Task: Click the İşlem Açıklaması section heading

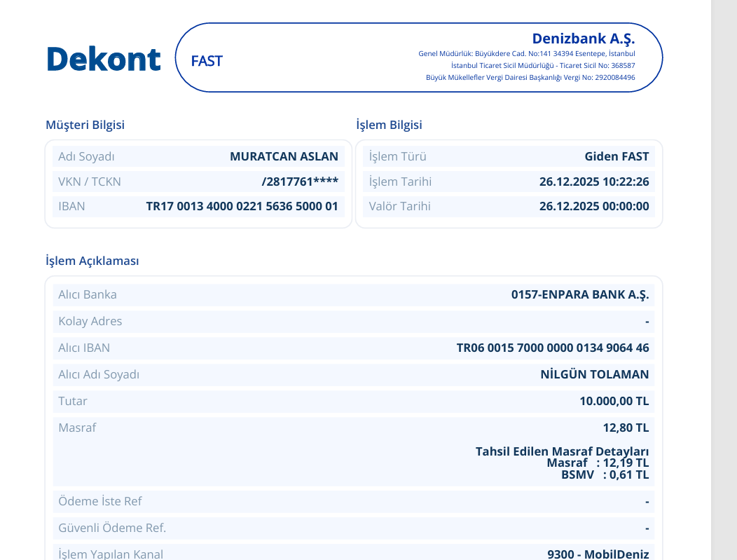Action: [x=92, y=261]
